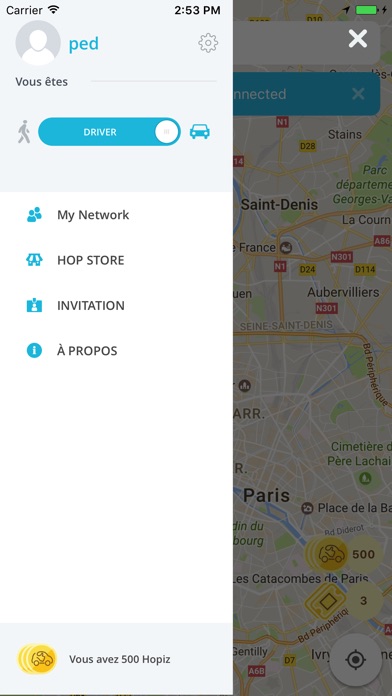Go to the INVITATION menu entry
Viewport: 392px width, 696px height.
coord(116,305)
